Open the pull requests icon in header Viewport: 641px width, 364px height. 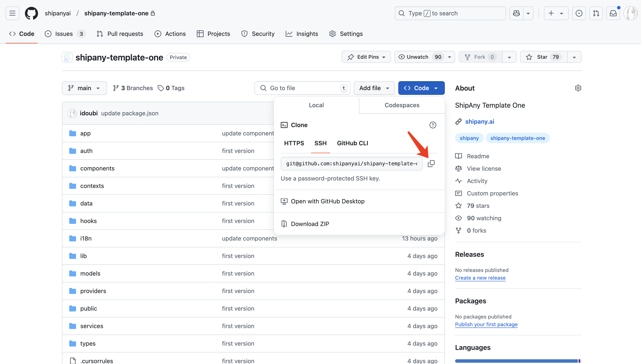(596, 13)
